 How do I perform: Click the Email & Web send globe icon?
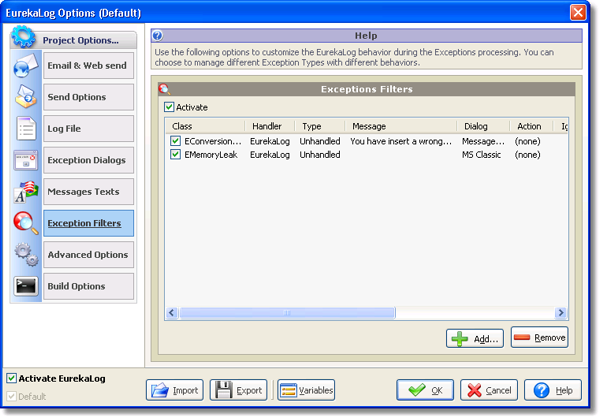[x=26, y=65]
